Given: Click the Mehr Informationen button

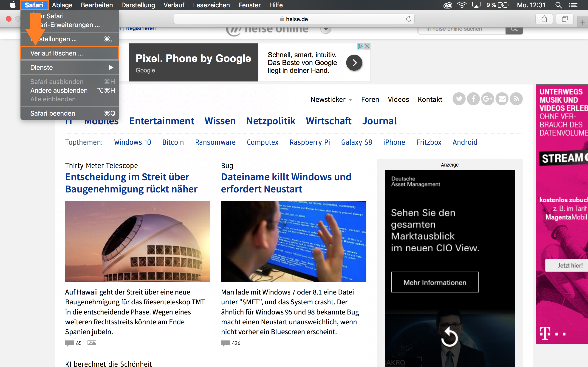Looking at the screenshot, I should tap(435, 282).
